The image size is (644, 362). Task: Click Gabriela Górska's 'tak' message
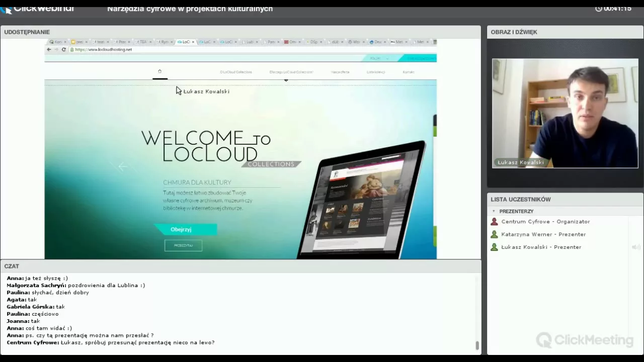(36, 307)
